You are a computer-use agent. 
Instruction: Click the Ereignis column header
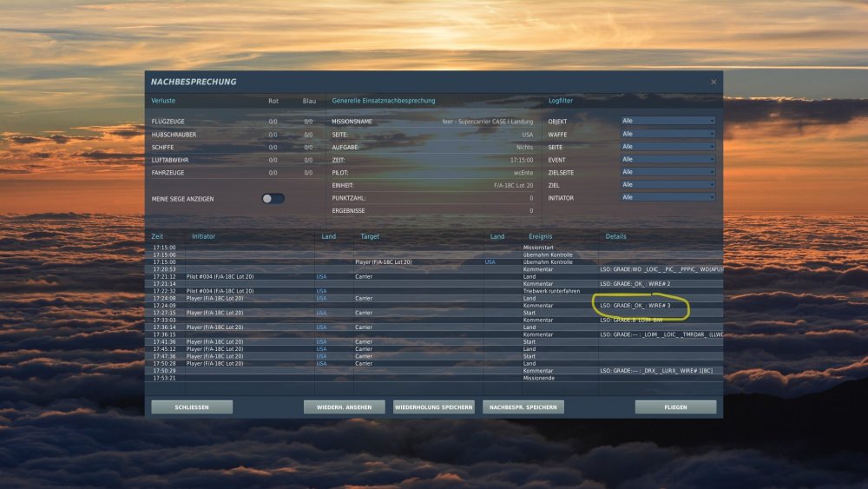tap(541, 236)
